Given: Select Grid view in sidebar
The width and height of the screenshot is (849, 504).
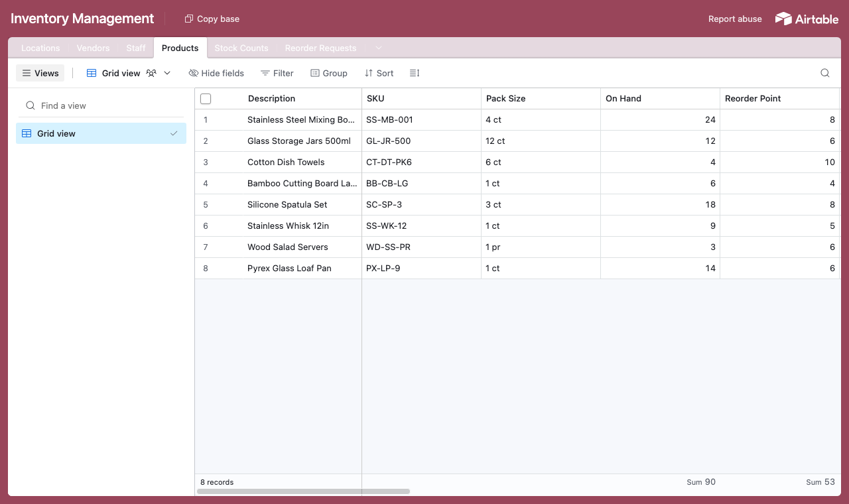Looking at the screenshot, I should point(101,133).
